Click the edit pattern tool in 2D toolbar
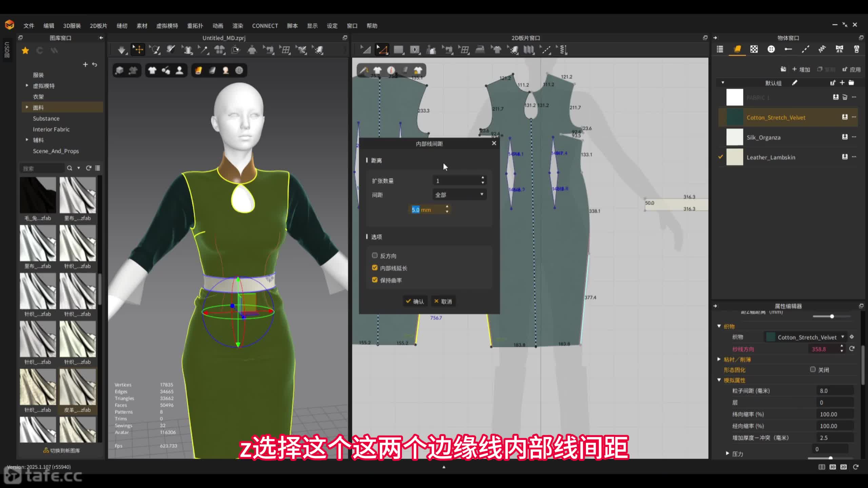The width and height of the screenshot is (868, 488). pos(382,50)
